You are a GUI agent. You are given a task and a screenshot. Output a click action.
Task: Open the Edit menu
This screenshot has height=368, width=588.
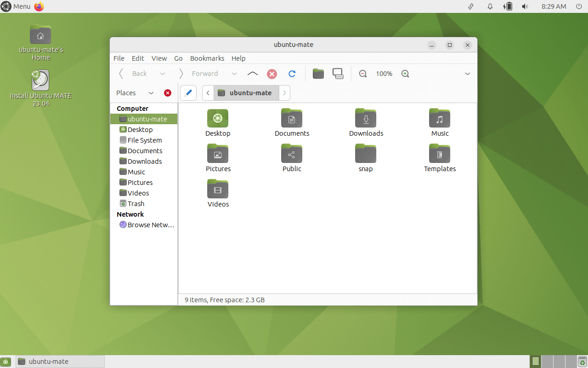(x=138, y=58)
